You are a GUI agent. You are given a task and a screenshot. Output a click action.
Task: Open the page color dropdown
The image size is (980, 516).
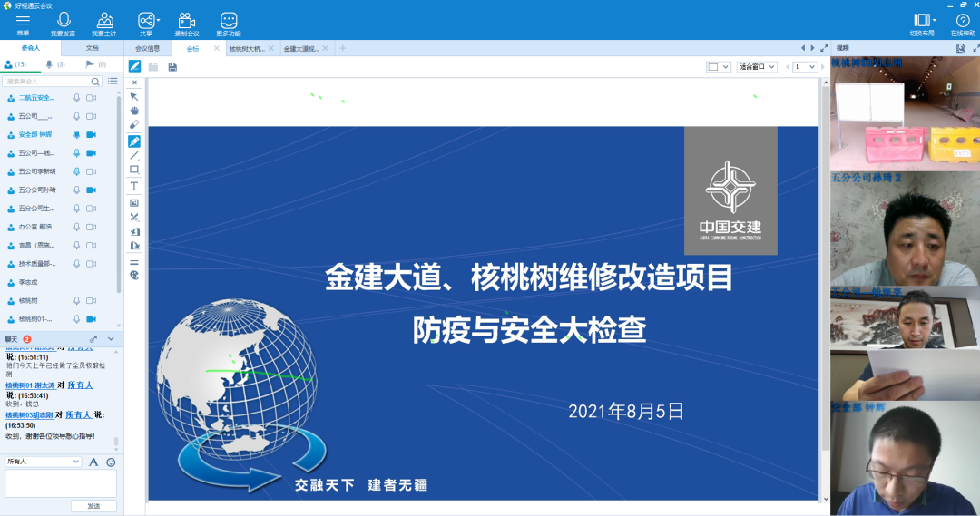[x=718, y=67]
